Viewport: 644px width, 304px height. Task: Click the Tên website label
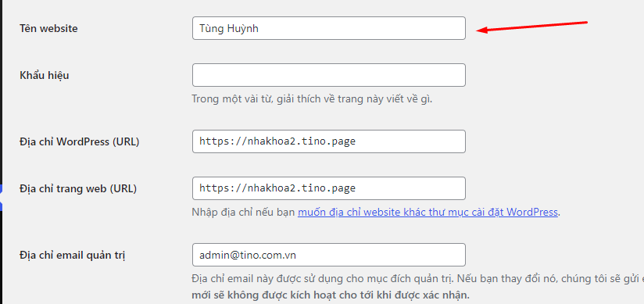[x=48, y=29]
